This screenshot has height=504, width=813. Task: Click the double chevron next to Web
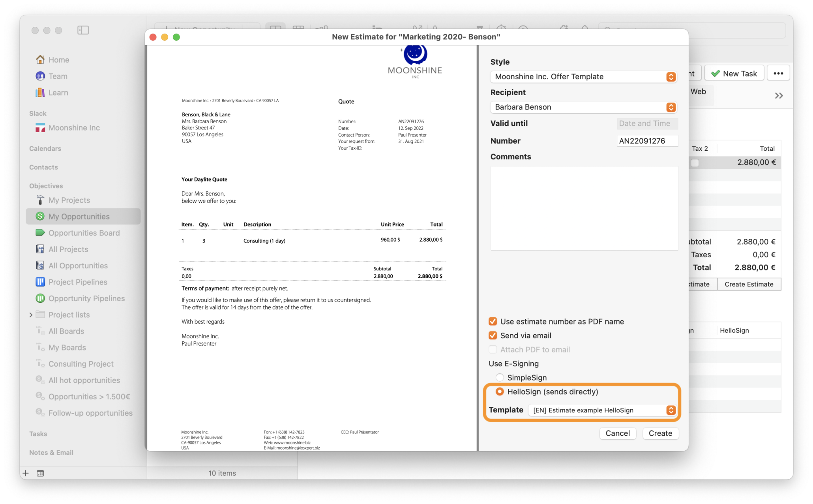point(779,96)
